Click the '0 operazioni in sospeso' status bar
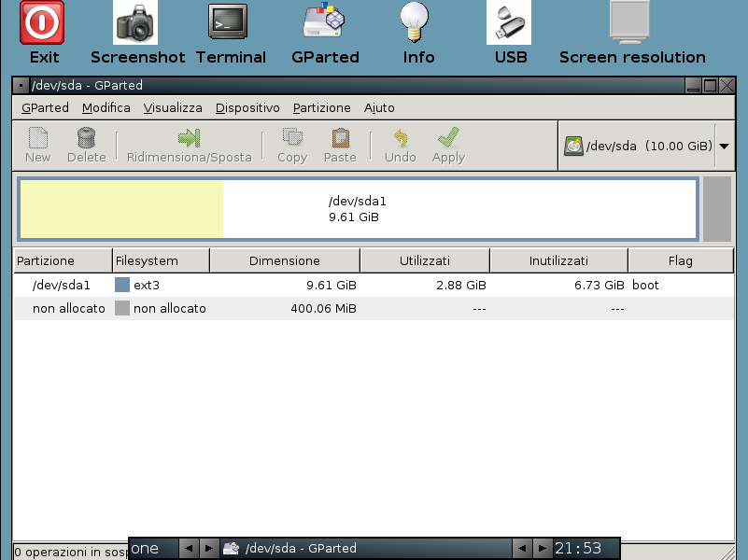 (x=71, y=552)
